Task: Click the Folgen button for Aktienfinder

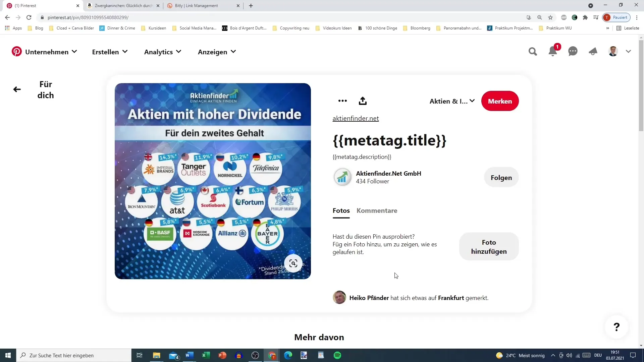Action: tap(501, 178)
